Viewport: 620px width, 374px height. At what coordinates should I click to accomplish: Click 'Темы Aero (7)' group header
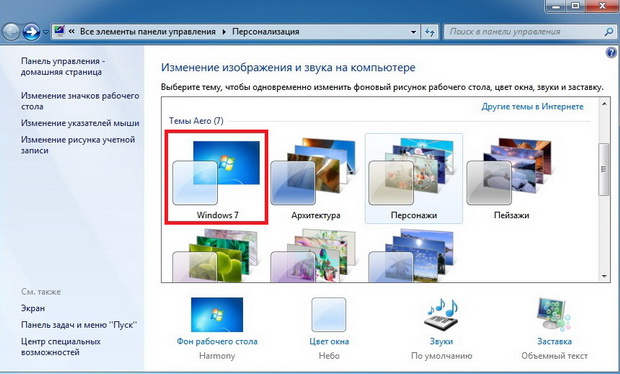pos(196,121)
